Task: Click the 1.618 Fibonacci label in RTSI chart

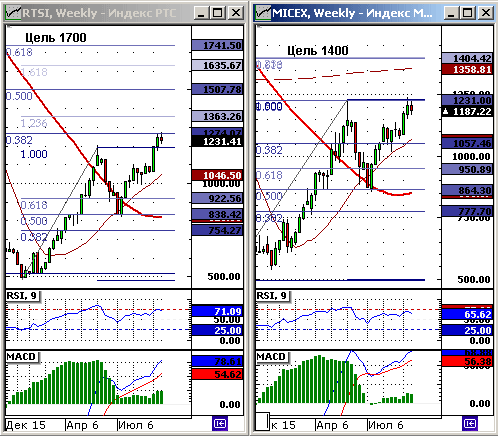Action: click(x=34, y=72)
